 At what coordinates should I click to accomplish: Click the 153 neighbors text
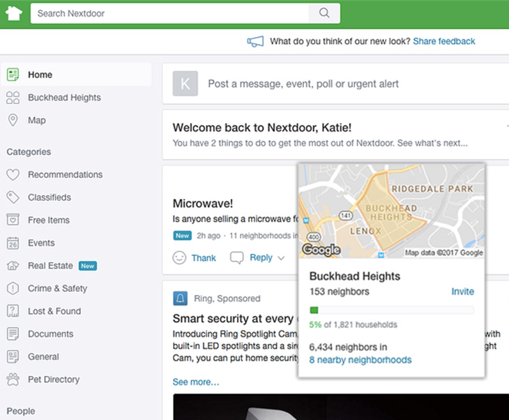click(340, 292)
